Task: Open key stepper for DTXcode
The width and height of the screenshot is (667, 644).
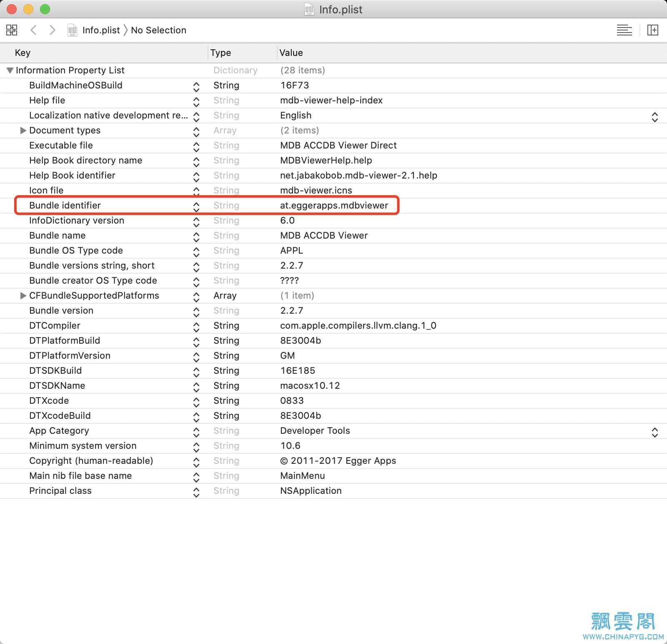Action: coord(196,402)
